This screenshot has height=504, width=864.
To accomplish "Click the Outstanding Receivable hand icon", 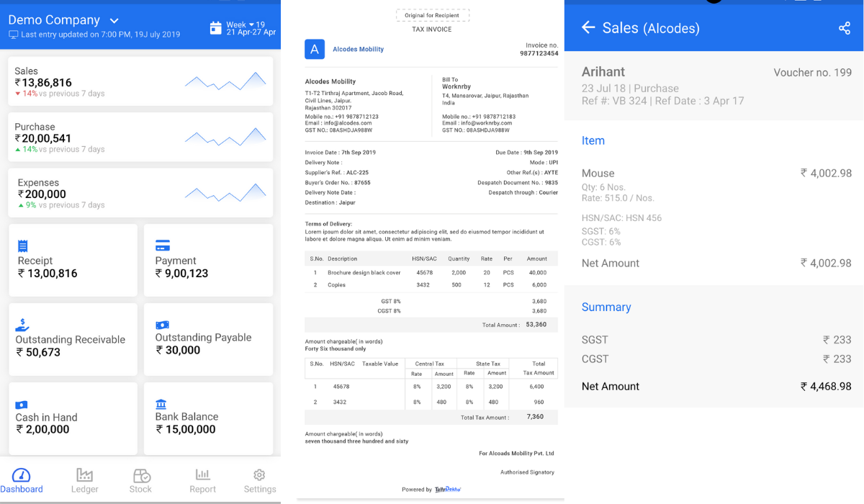I will point(22,325).
